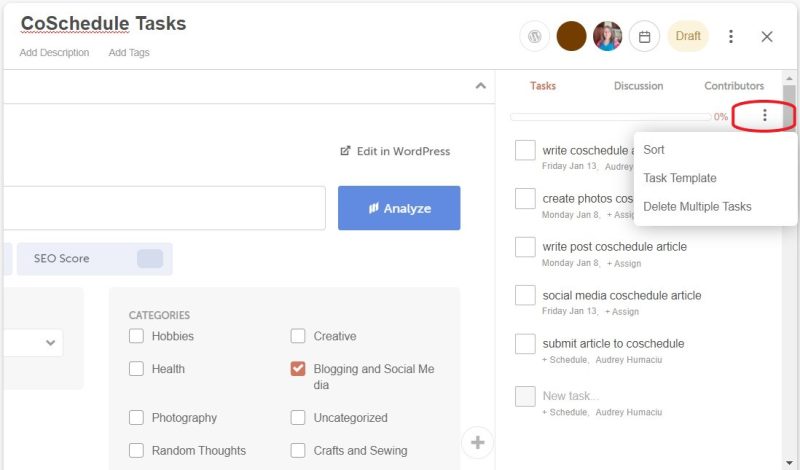Screen dimensions: 800x470
Task: Complete the 'write coschedule' task checkbox
Action: click(525, 151)
